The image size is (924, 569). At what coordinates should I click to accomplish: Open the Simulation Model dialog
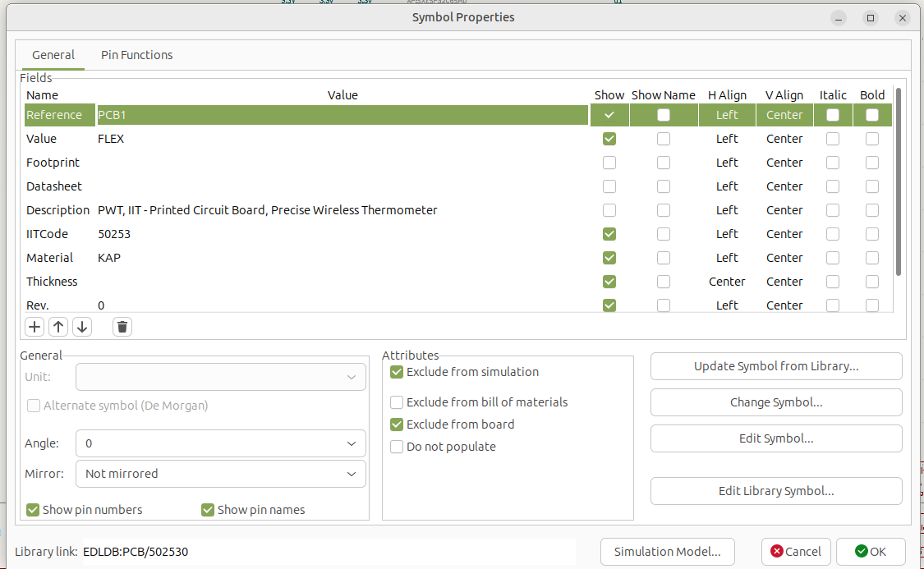tap(667, 552)
